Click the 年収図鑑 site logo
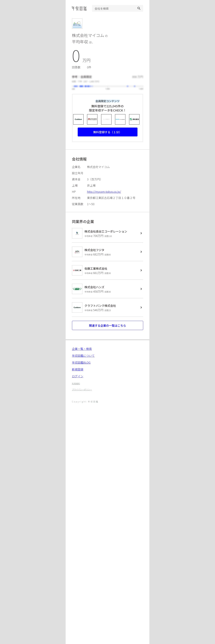The height and width of the screenshot is (644, 215). coord(79,8)
